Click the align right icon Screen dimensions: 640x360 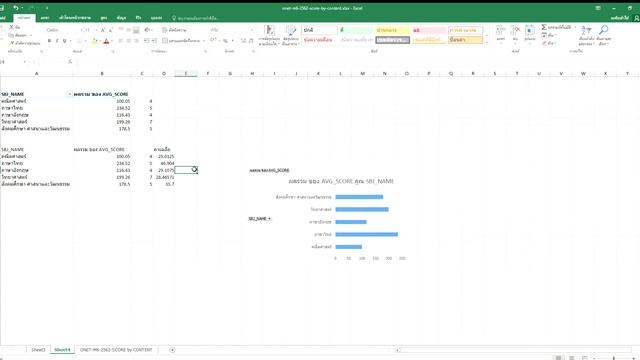tap(136, 41)
